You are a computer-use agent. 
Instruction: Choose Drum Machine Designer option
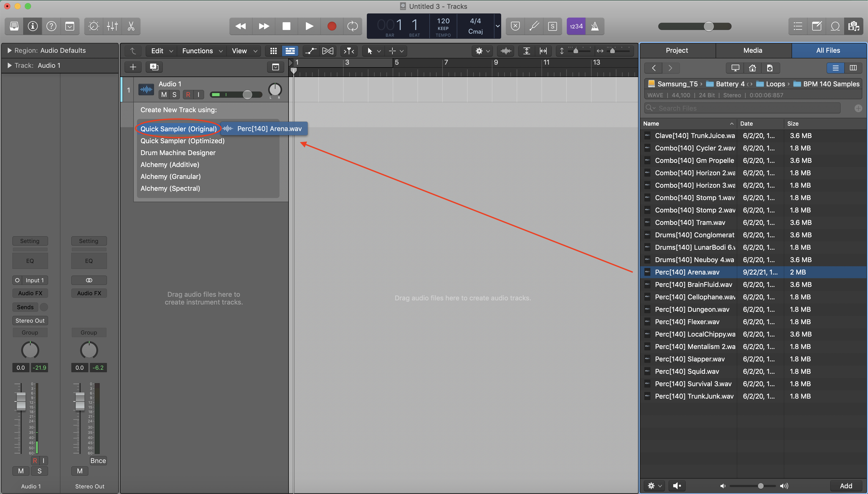click(x=178, y=153)
